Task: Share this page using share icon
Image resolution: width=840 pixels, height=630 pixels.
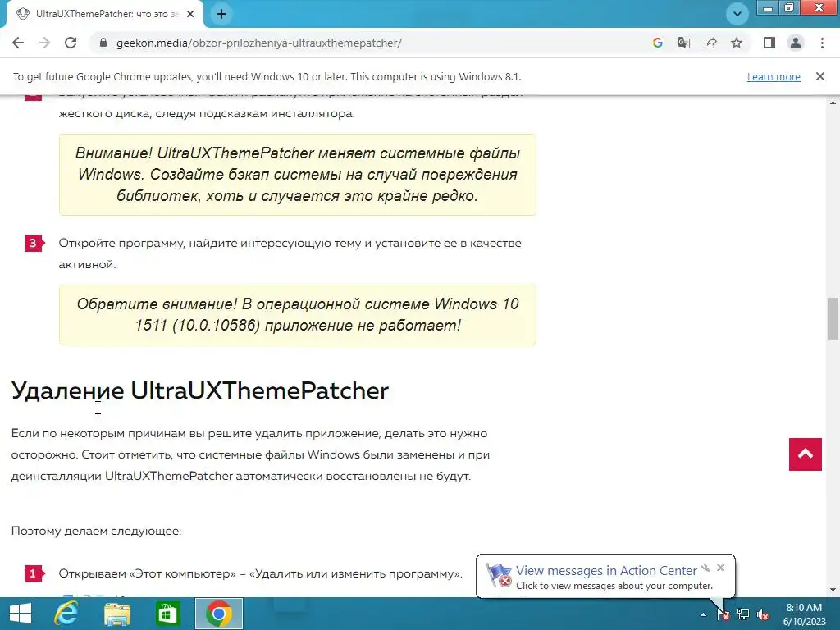Action: click(x=710, y=43)
